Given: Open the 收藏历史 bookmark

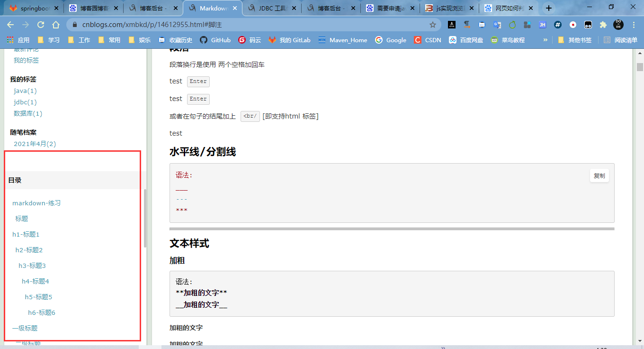Looking at the screenshot, I should 175,40.
